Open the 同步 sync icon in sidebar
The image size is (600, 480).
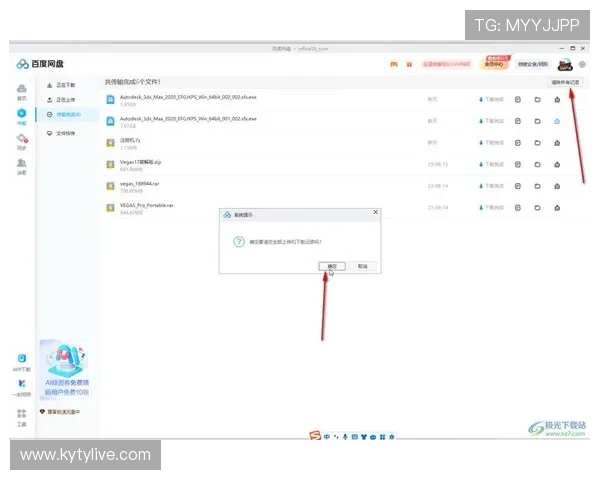(21, 141)
